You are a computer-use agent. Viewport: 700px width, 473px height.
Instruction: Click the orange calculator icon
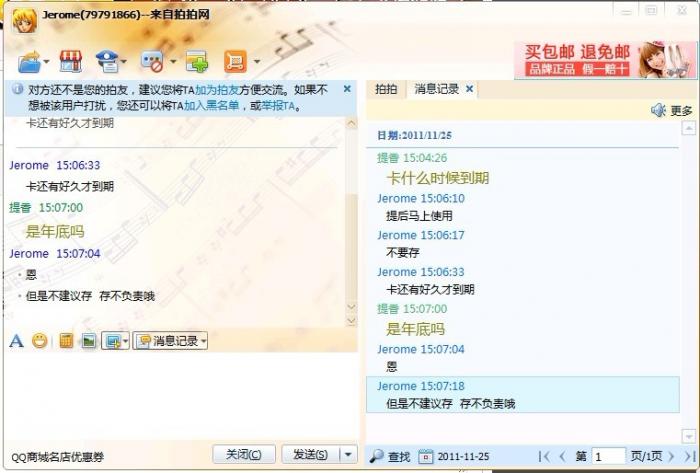pyautogui.click(x=66, y=341)
